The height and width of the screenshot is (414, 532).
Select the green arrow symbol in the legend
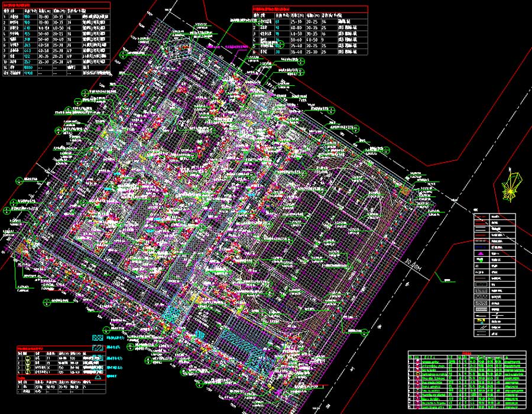[x=480, y=260]
